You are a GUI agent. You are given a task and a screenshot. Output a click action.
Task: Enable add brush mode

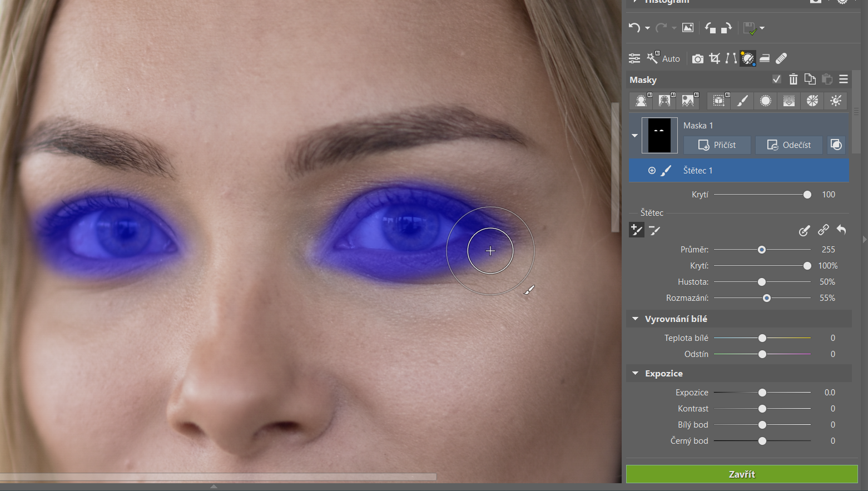tap(636, 230)
